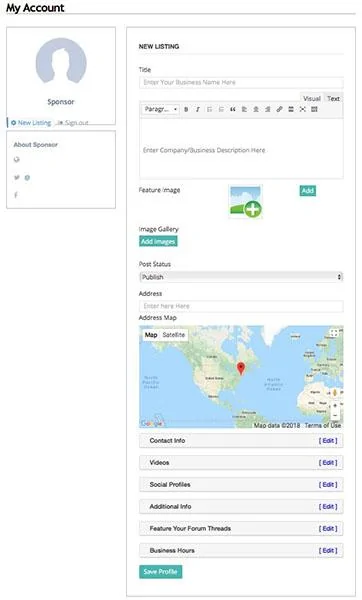Zoom out the map with minus
Image resolution: width=362 pixels, height=600 pixels.
[x=335, y=415]
